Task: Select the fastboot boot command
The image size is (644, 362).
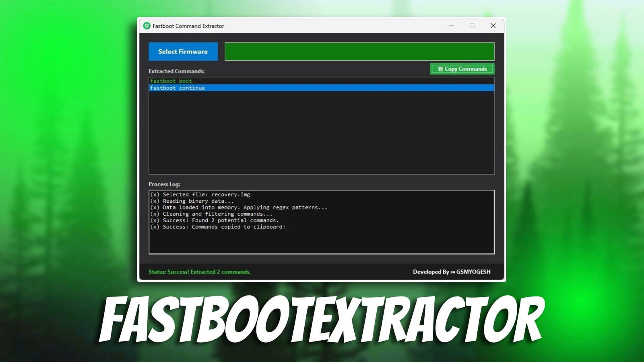Action: tap(171, 81)
